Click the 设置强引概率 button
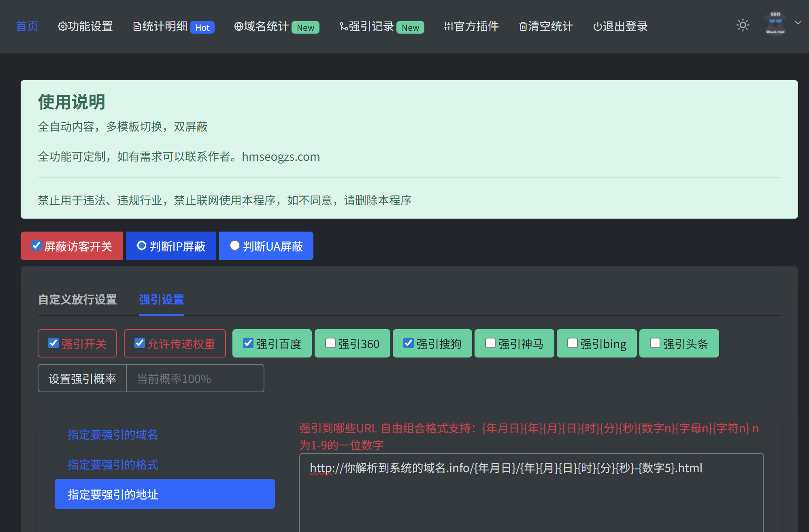809x532 pixels. pyautogui.click(x=81, y=378)
